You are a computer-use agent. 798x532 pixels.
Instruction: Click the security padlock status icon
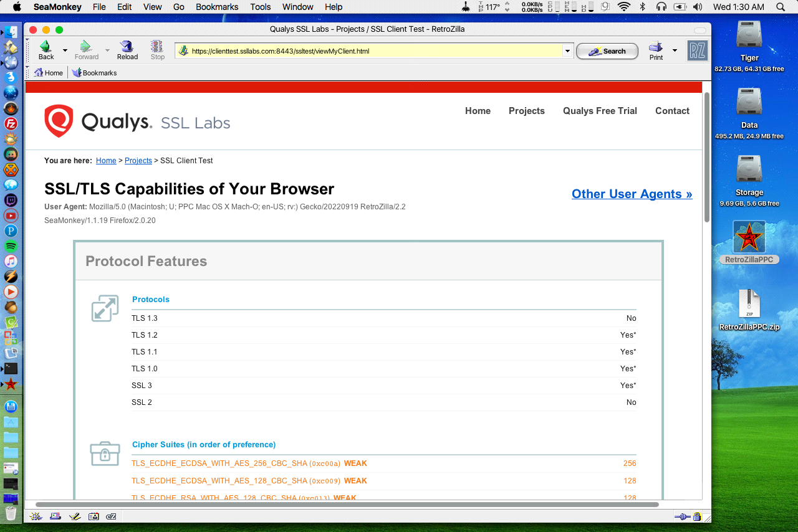(697, 516)
